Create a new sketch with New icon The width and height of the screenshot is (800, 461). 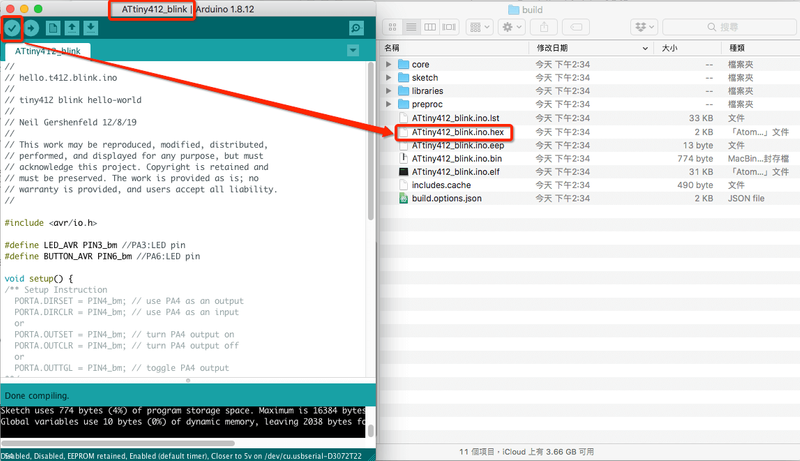(54, 28)
